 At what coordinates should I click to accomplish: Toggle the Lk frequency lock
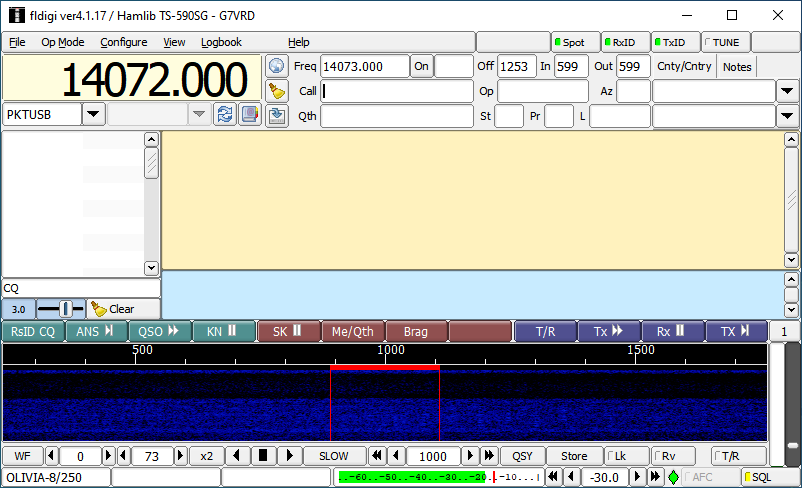click(625, 456)
